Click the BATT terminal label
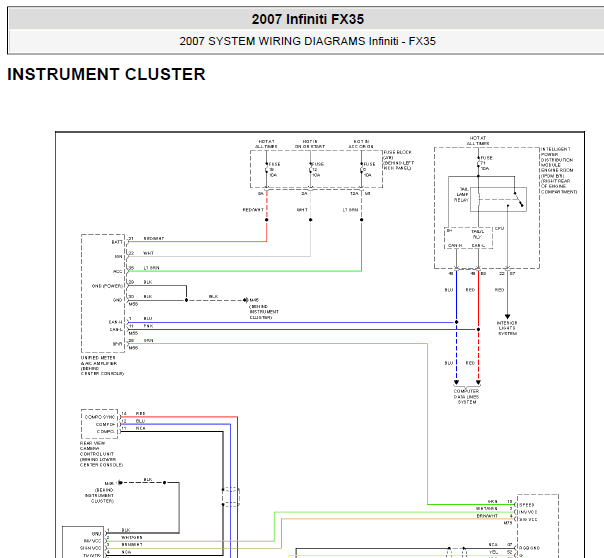 117,242
